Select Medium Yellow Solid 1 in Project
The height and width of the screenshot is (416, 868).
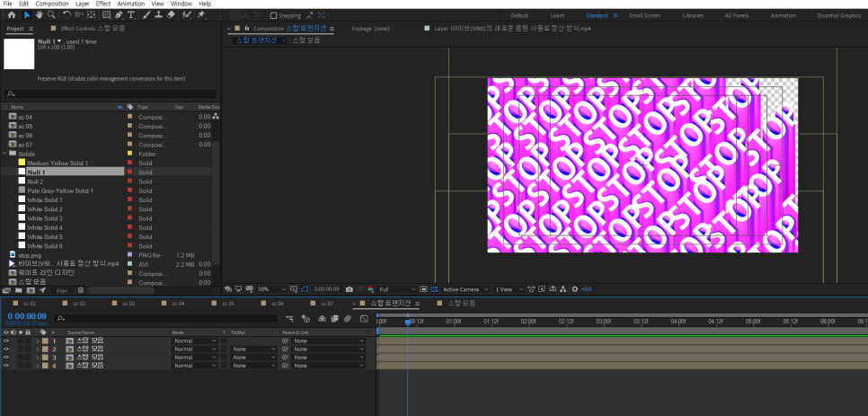coord(58,163)
